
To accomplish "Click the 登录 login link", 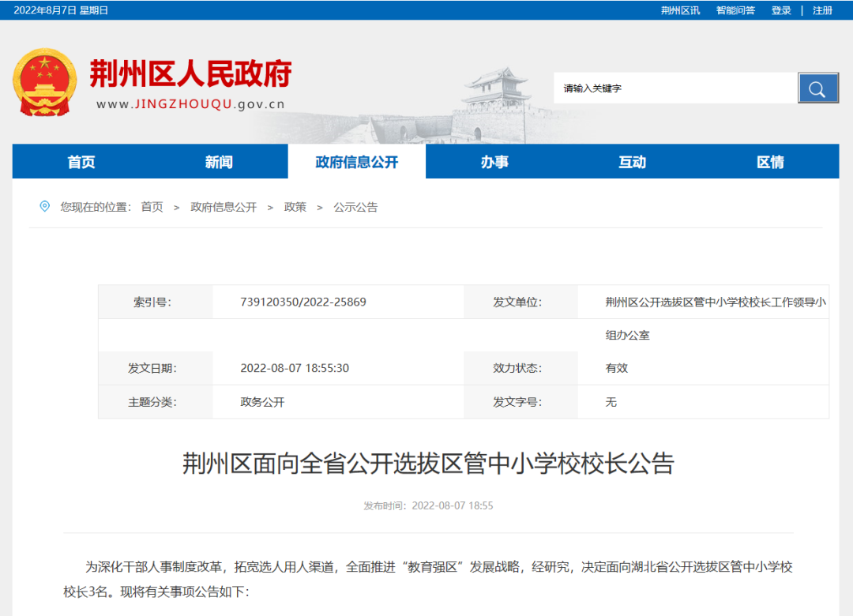I will pos(781,10).
